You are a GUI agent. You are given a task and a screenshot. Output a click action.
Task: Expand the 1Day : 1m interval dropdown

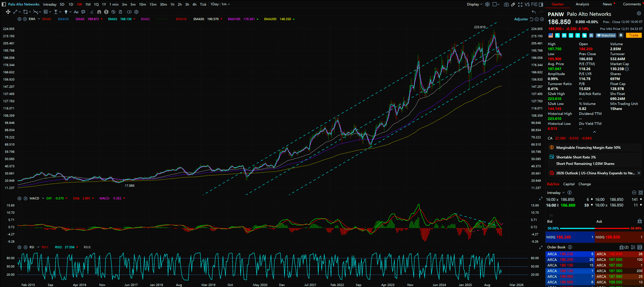pos(220,4)
